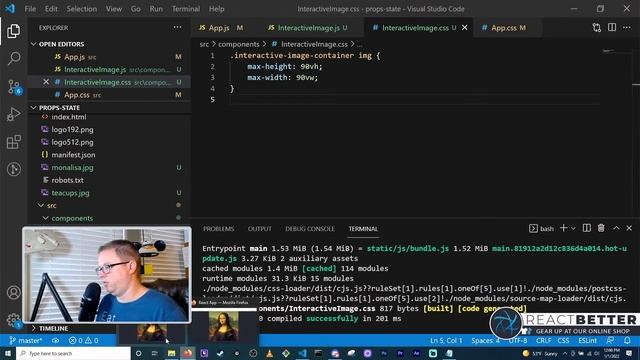Image resolution: width=640 pixels, height=360 pixels.
Task: Click ESLint status bar item
Action: (x=587, y=340)
